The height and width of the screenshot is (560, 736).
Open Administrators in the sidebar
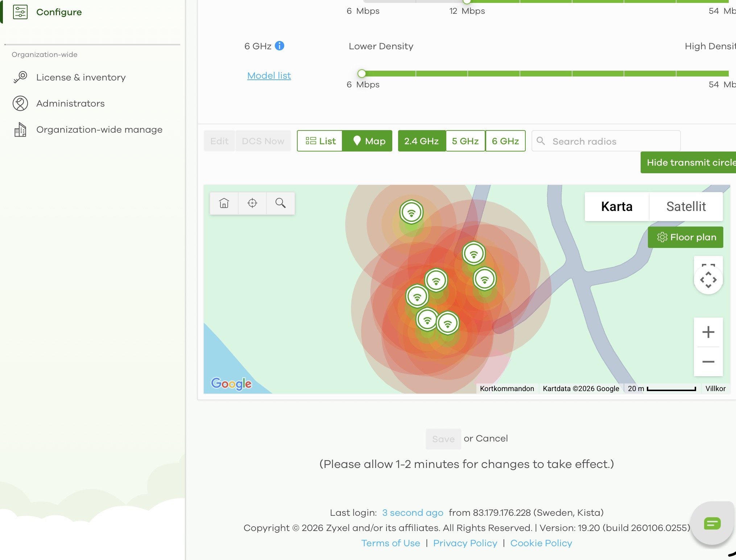coord(70,103)
